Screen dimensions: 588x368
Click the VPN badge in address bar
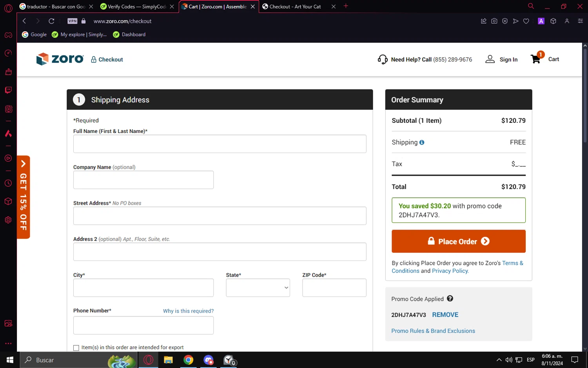[x=73, y=21]
